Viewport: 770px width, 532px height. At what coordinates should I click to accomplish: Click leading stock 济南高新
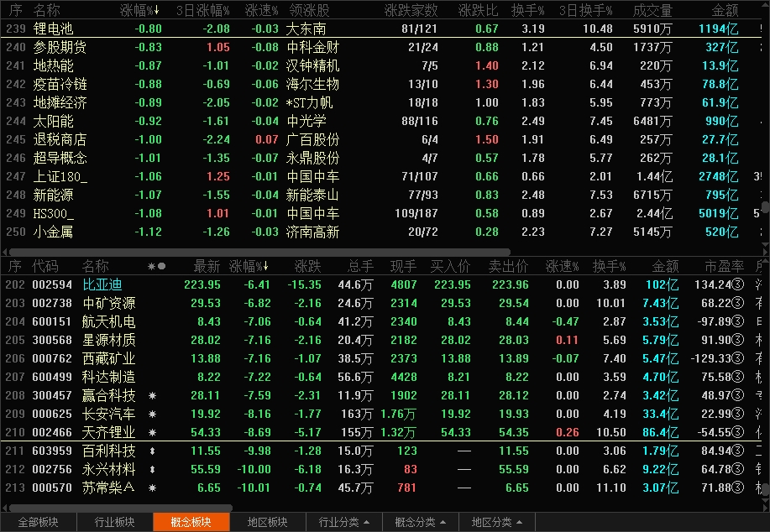313,232
